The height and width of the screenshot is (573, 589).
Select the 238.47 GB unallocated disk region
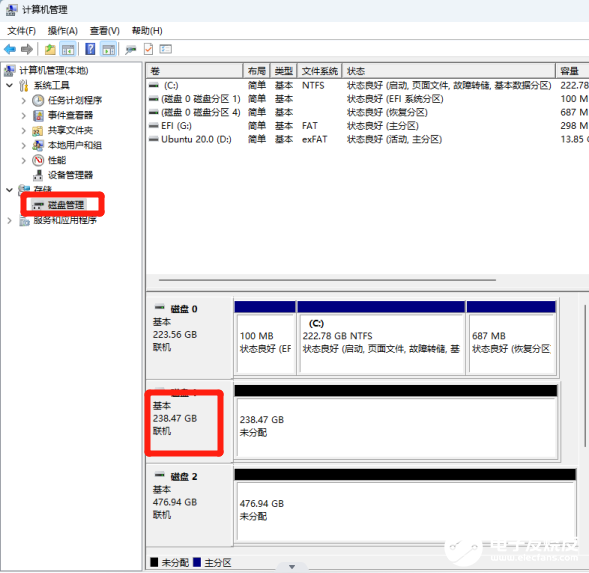pyautogui.click(x=396, y=428)
